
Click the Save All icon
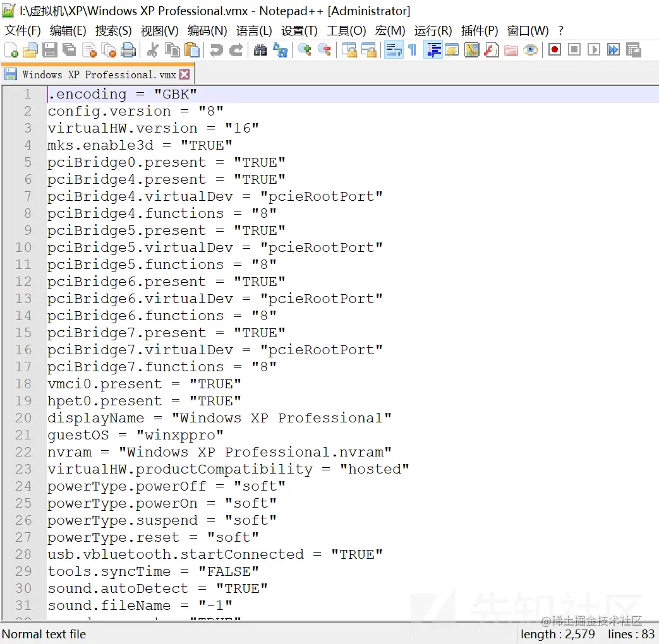tap(70, 50)
